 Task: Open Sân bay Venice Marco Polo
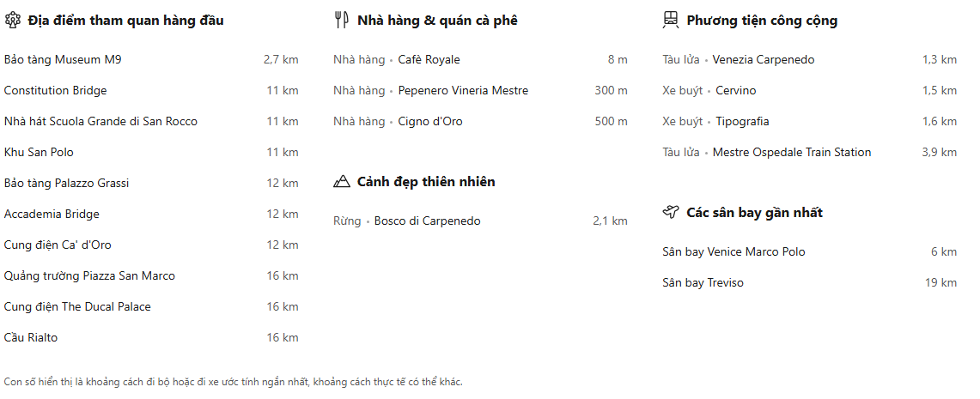pyautogui.click(x=733, y=252)
